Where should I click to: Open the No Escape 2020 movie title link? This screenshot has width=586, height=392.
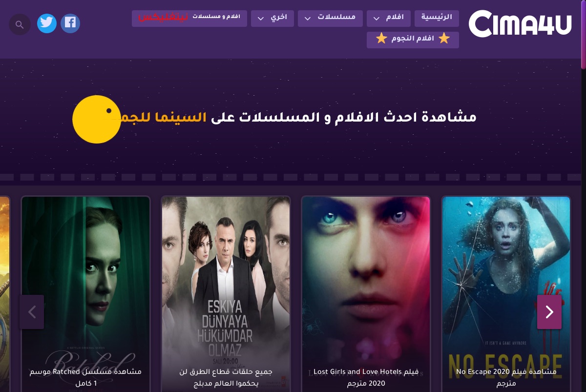coord(506,377)
